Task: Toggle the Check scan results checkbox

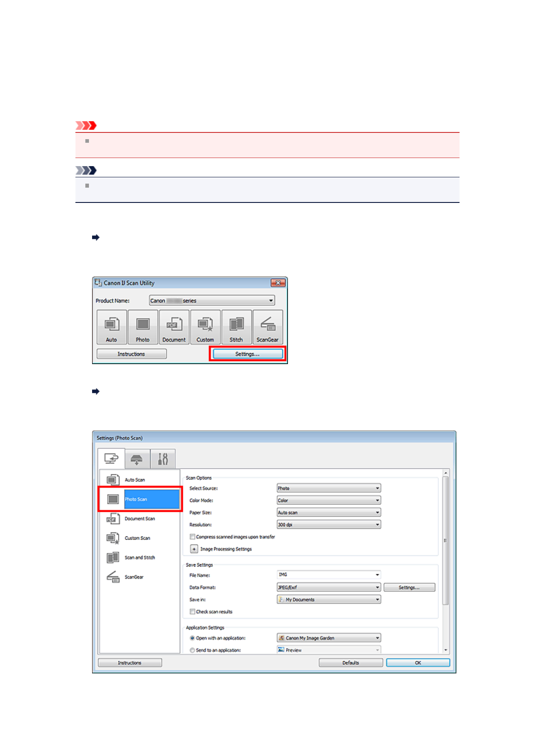Action: [193, 612]
